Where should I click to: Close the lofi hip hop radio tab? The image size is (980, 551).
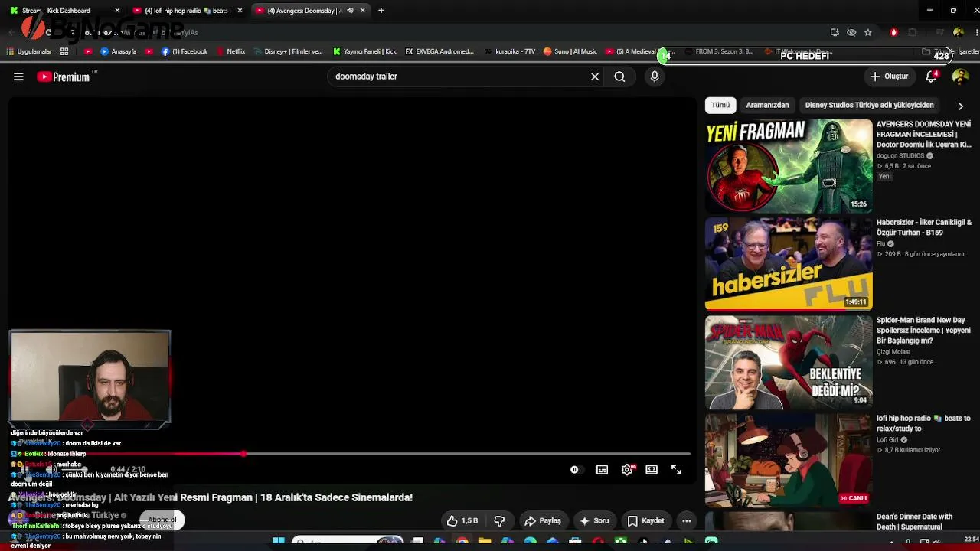[x=240, y=11]
